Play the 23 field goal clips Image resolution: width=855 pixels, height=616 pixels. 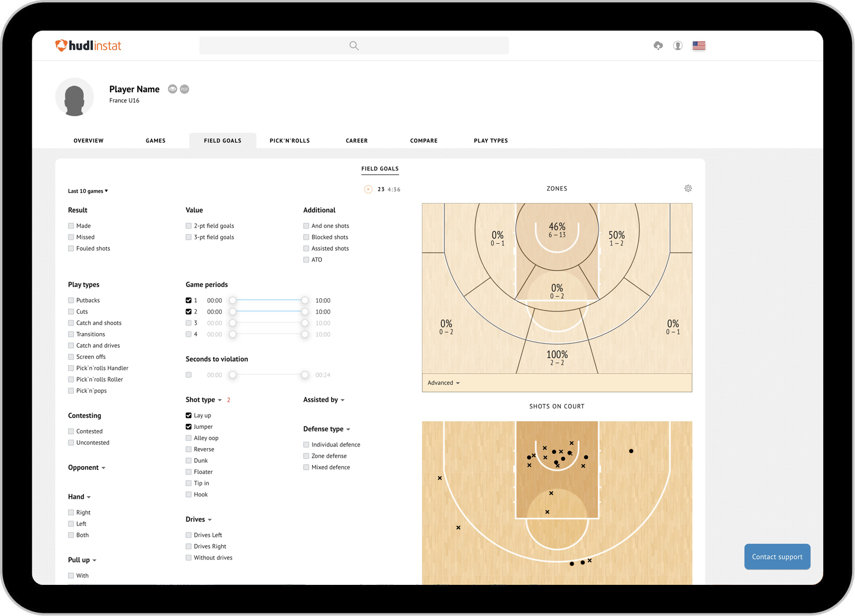[x=367, y=188]
